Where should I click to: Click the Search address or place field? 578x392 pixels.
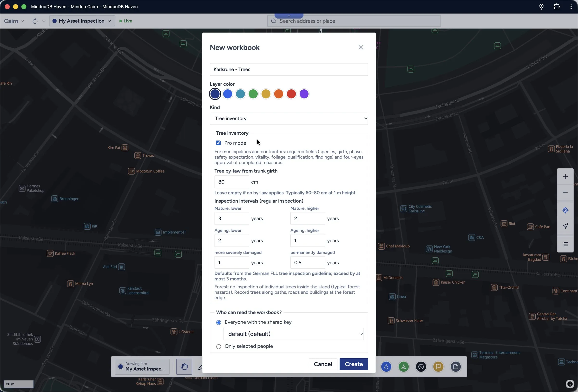click(x=354, y=21)
